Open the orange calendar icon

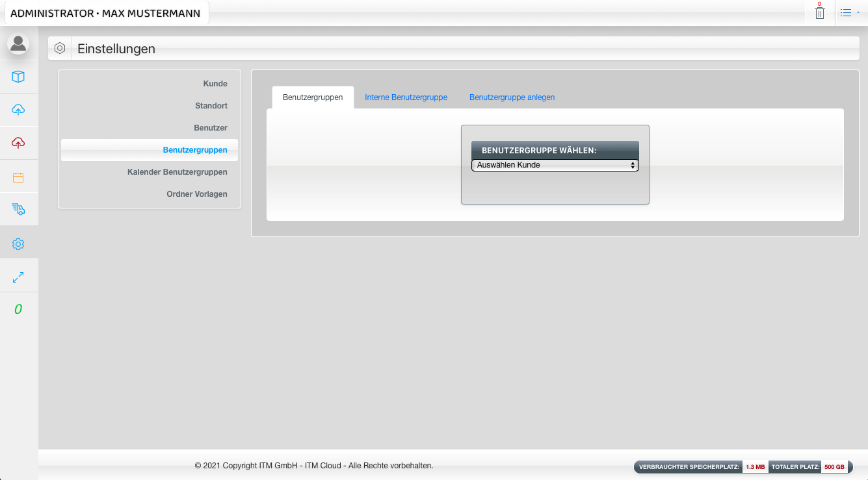18,177
